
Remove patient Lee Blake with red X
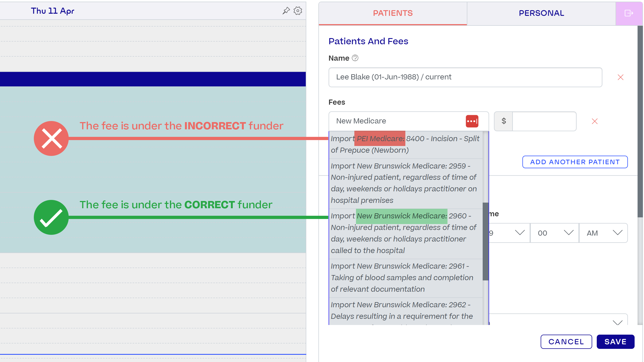tap(620, 77)
